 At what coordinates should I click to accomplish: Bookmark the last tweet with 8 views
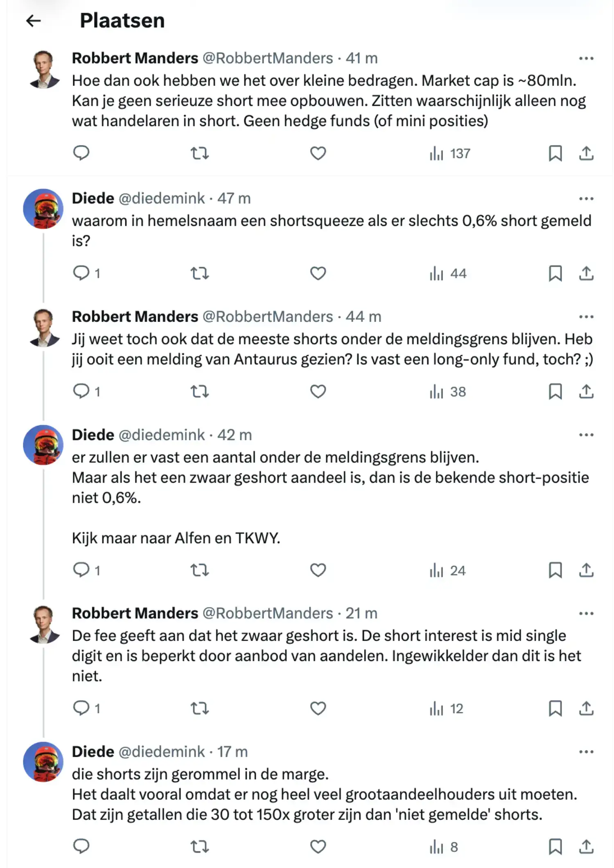coord(555,847)
